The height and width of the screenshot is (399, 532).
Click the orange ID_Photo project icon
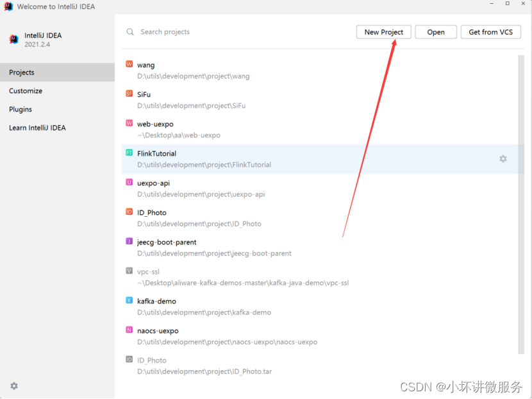coord(129,212)
